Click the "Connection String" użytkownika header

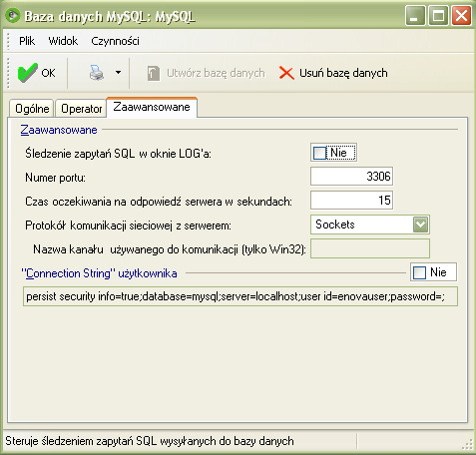click(99, 273)
